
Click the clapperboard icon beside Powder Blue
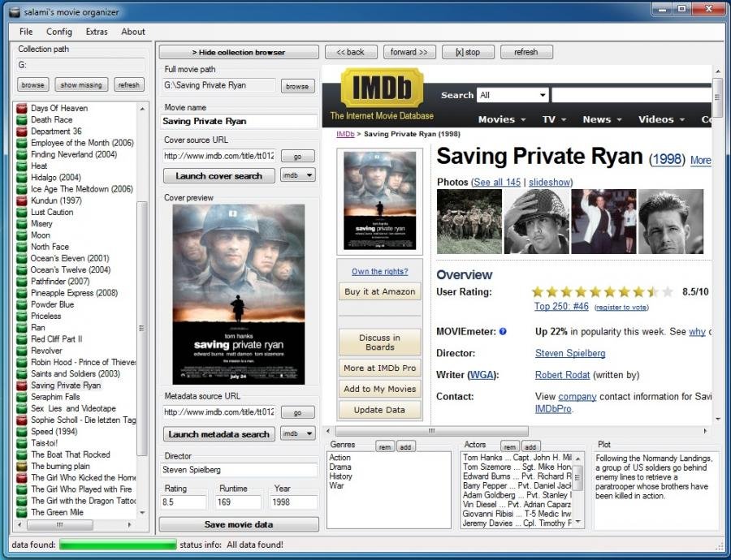(21, 304)
